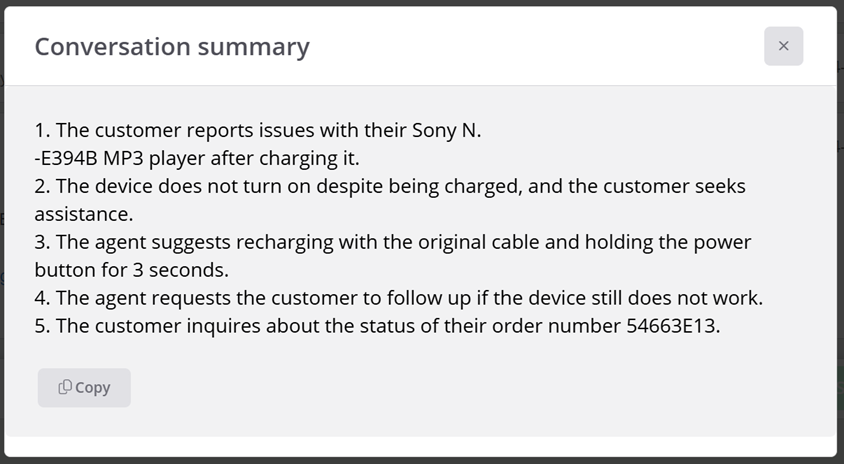Click the "button for 3 seconds." line
The image size is (844, 464).
(132, 270)
